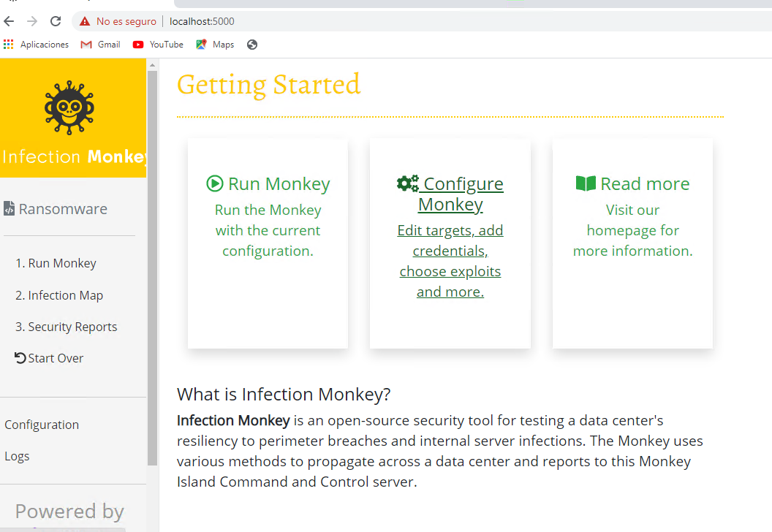Image resolution: width=772 pixels, height=532 pixels.
Task: Click the browser back arrow
Action: [x=10, y=21]
